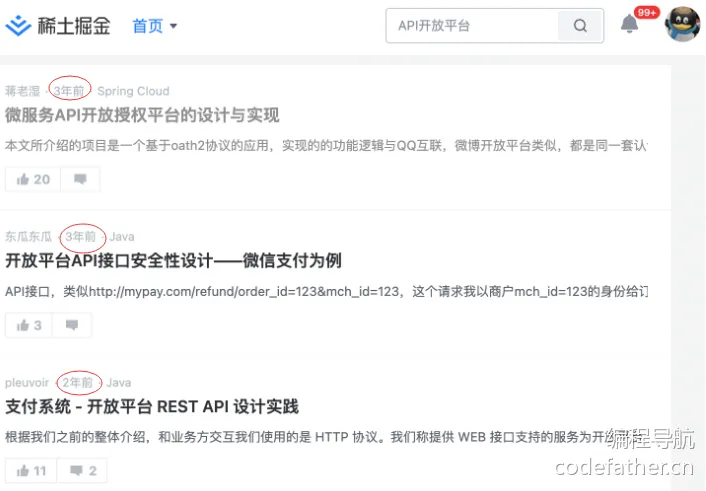Screen dimensions: 706x491
Task: Open author pleuvoir profile
Action: (x=27, y=382)
